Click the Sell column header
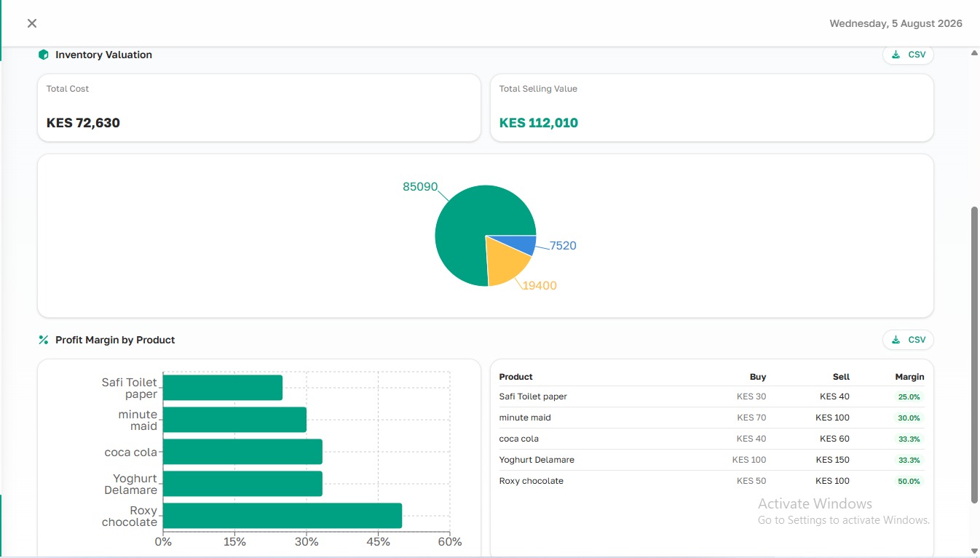Image resolution: width=980 pixels, height=558 pixels. pyautogui.click(x=841, y=377)
